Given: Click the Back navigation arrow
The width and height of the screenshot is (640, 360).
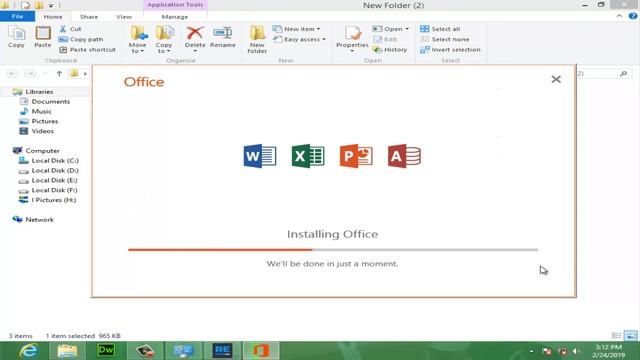Looking at the screenshot, I should click(x=12, y=73).
